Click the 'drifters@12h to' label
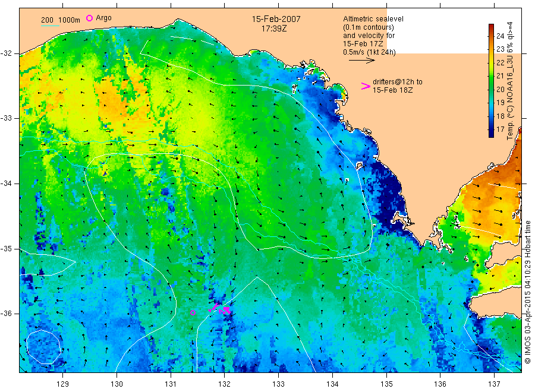 point(398,82)
